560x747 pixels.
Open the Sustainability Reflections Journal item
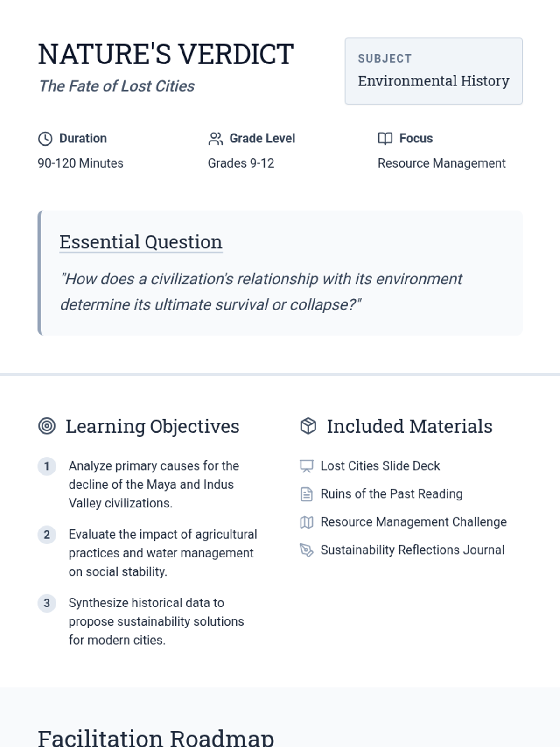(412, 550)
